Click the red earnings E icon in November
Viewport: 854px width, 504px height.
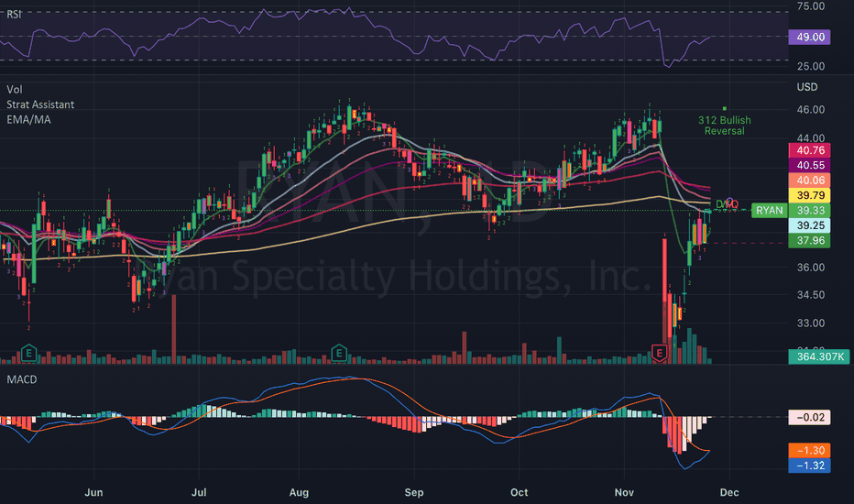pos(660,353)
